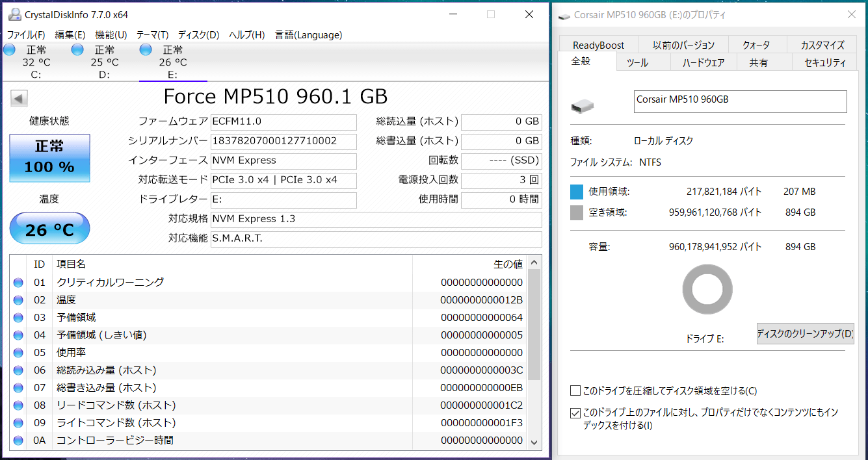Switch to 以前のバージョン tab
This screenshot has width=868, height=460.
click(684, 45)
